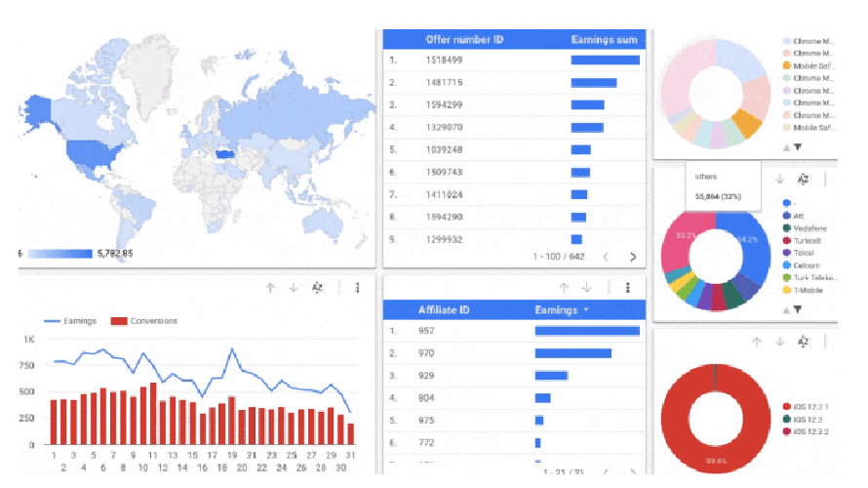Click AZ sort icon above iOS version donut
Viewport: 868px width, 488px height.
[804, 342]
